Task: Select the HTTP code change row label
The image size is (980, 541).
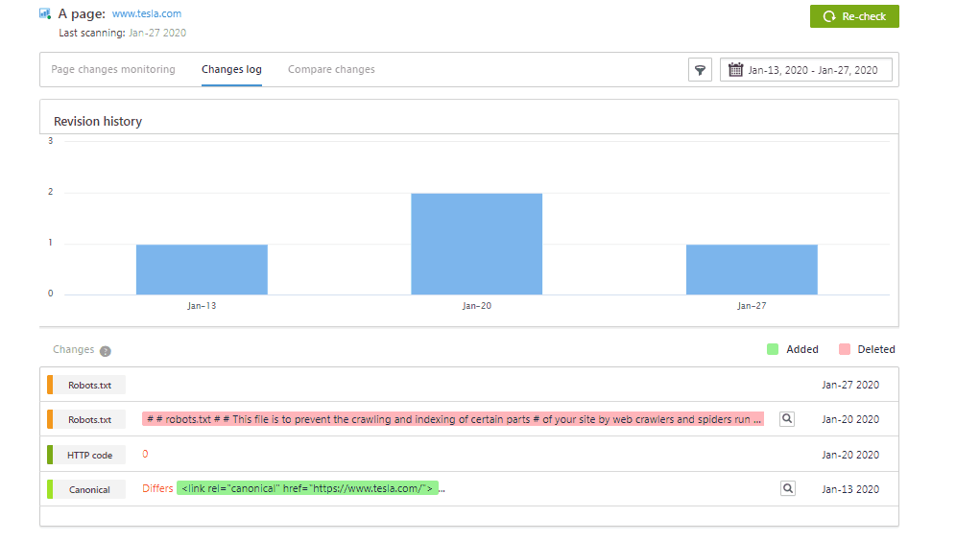Action: click(89, 455)
